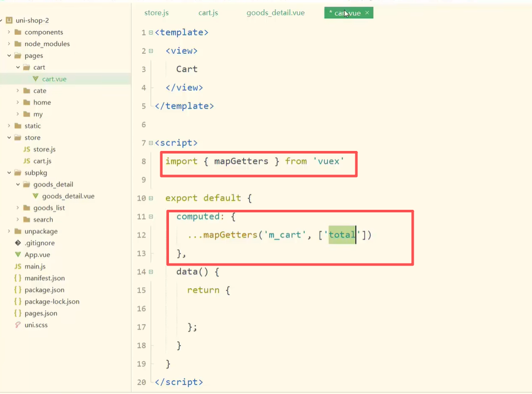Expand the unpackage folder chevron

click(9, 231)
